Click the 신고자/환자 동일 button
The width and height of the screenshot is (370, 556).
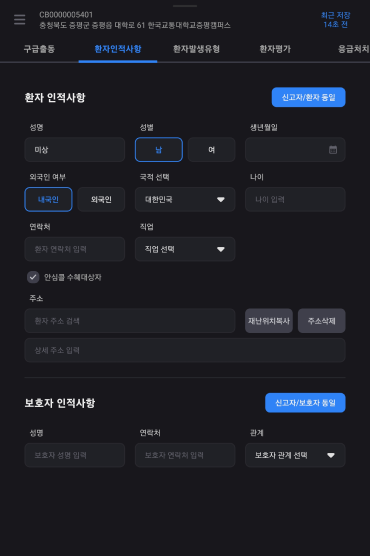coord(309,97)
